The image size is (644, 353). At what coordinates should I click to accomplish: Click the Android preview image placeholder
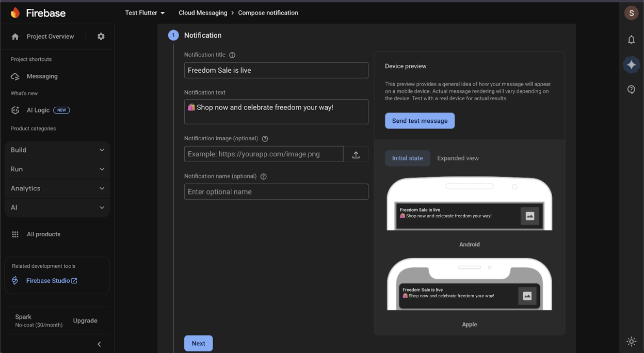tap(530, 216)
